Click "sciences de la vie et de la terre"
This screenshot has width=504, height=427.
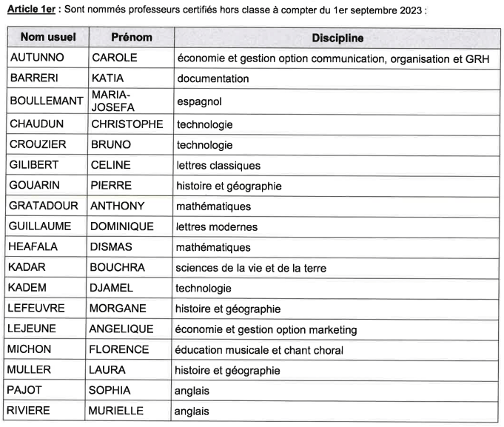point(252,268)
